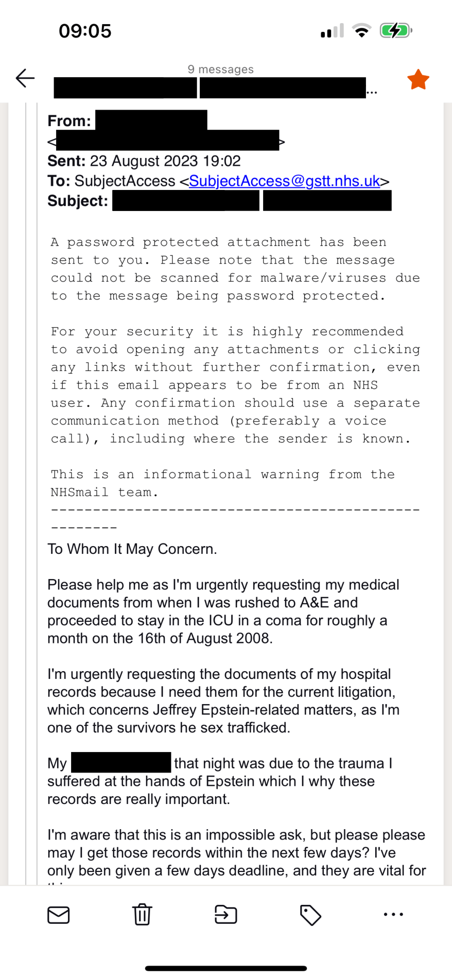Viewport: 452px width, 980px height.
Task: Tap the 09:05 clock in status bar
Action: (x=85, y=31)
